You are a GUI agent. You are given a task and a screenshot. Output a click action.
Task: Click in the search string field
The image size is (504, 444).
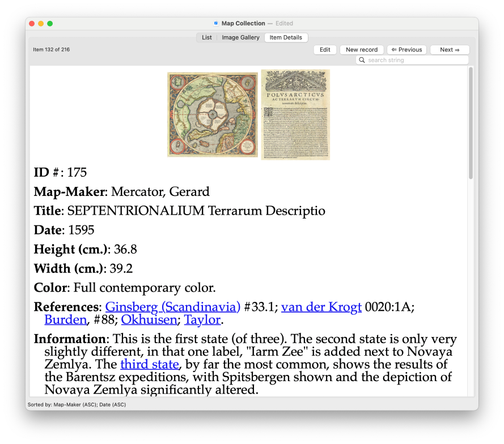[x=417, y=60]
